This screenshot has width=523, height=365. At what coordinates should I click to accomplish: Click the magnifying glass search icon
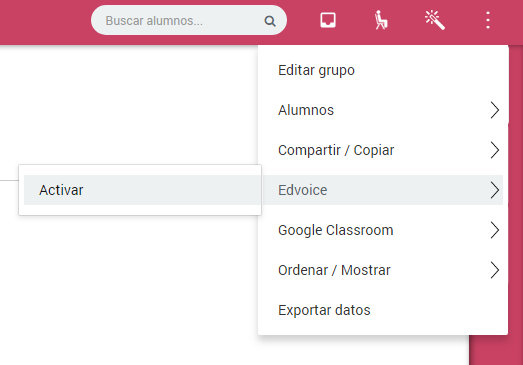270,21
